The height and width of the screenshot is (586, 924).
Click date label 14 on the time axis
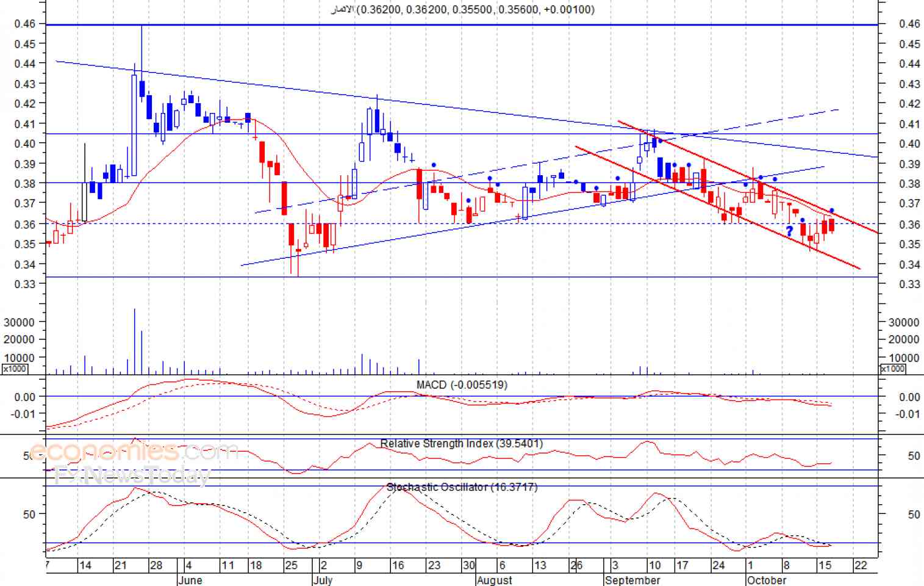tap(85, 565)
